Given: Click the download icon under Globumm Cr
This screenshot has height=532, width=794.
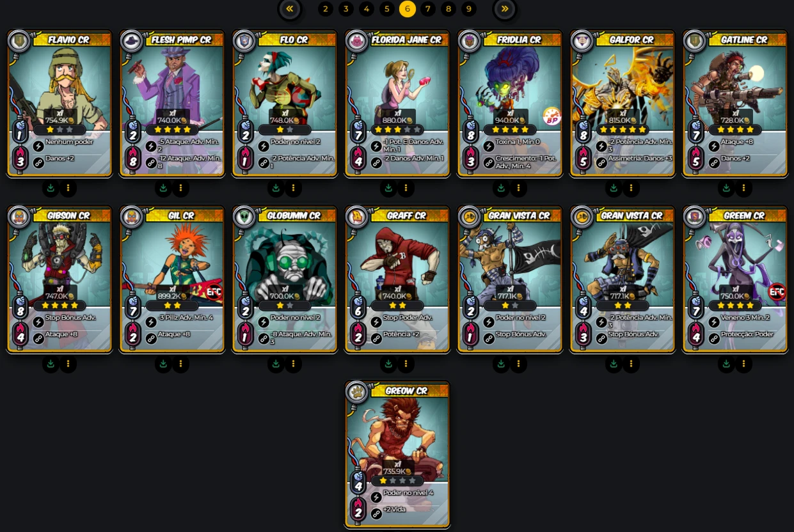Looking at the screenshot, I should (276, 364).
